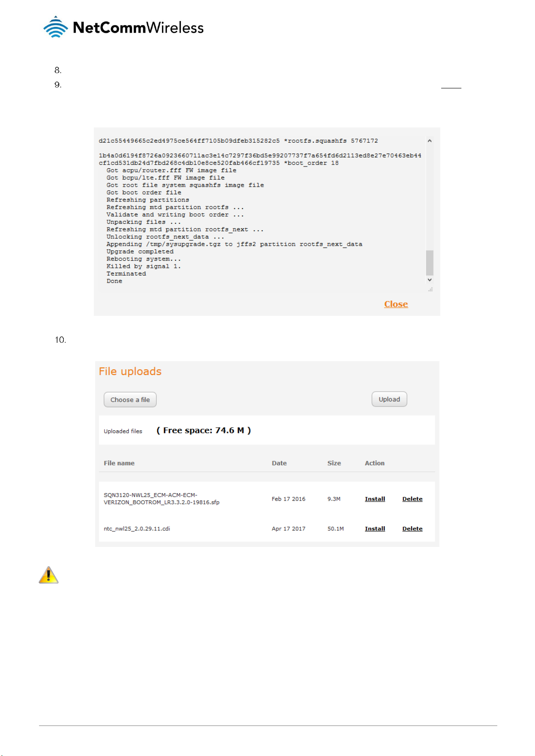Click the "Upgrade completed" log line
Viewport: 535px width, 756px height.
coord(140,252)
